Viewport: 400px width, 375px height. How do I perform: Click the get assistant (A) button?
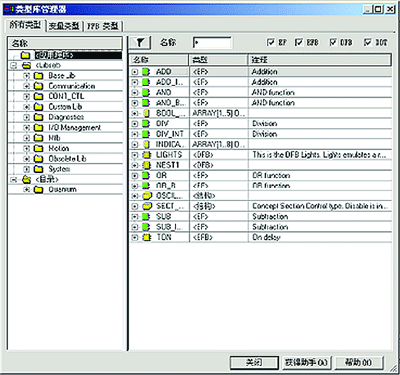tap(306, 362)
